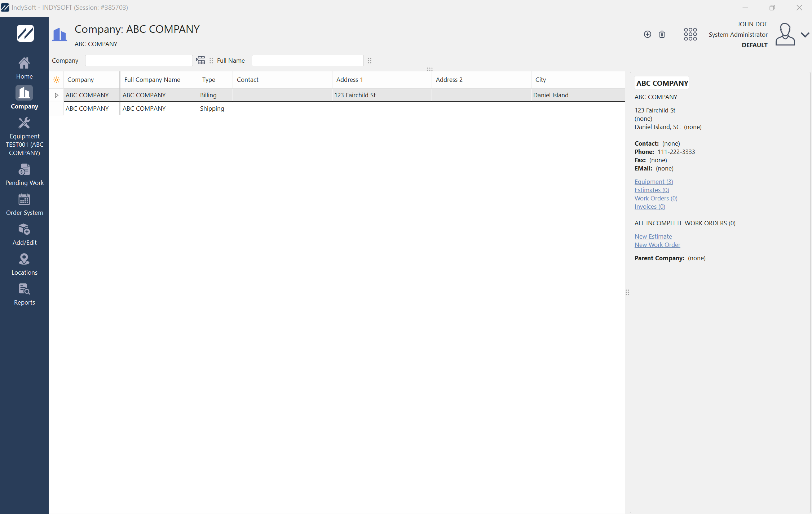This screenshot has height=514, width=812.
Task: Open the Invoices (0) link
Action: pos(650,207)
